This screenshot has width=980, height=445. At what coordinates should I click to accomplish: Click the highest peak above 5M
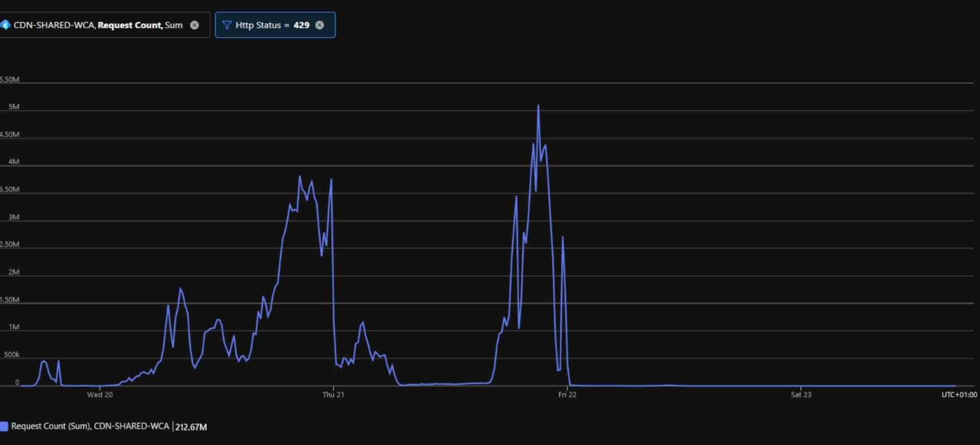(538, 105)
